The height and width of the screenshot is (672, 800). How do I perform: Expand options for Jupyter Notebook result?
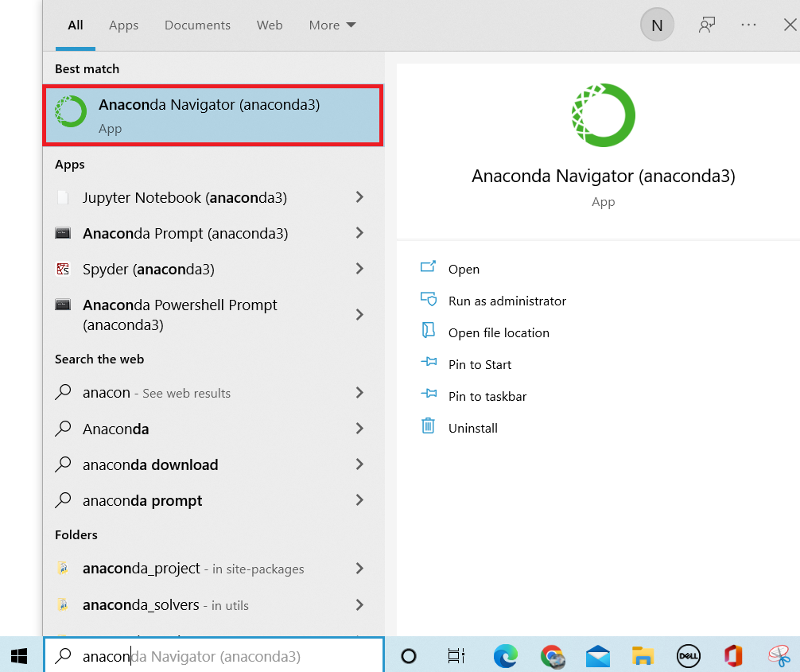(x=359, y=197)
